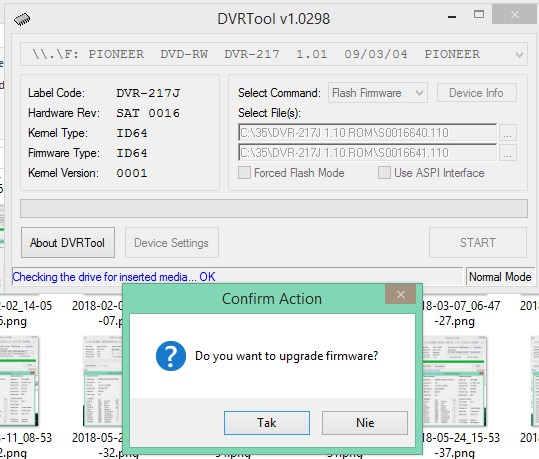Image resolution: width=539 pixels, height=459 pixels.
Task: Click the DVRTool chip icon in title bar
Action: [x=22, y=19]
